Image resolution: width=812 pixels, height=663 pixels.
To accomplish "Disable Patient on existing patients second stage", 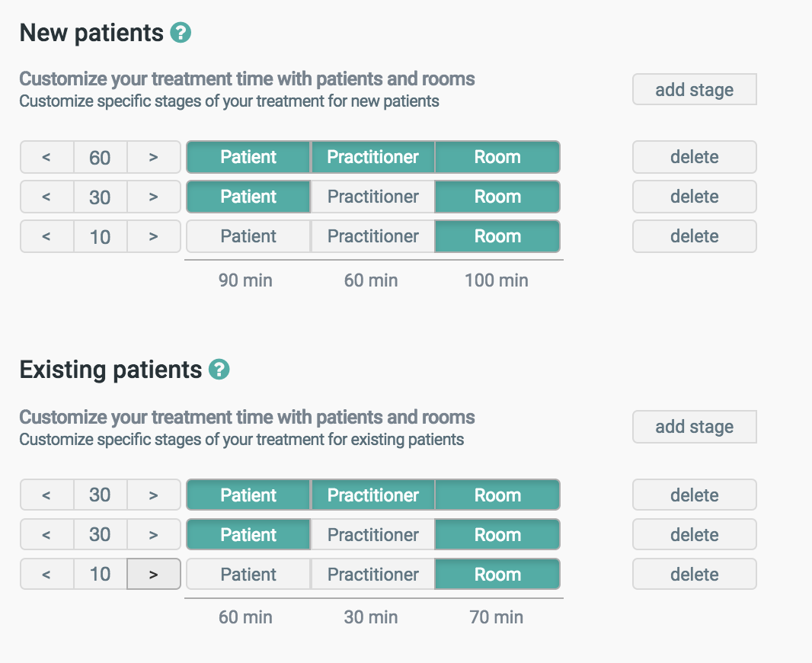I will coord(248,535).
